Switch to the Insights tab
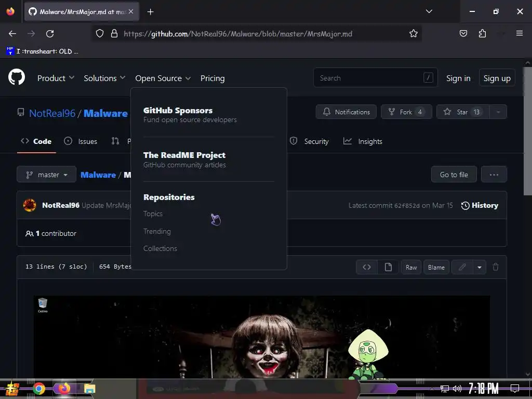The width and height of the screenshot is (532, 399). pos(363,141)
